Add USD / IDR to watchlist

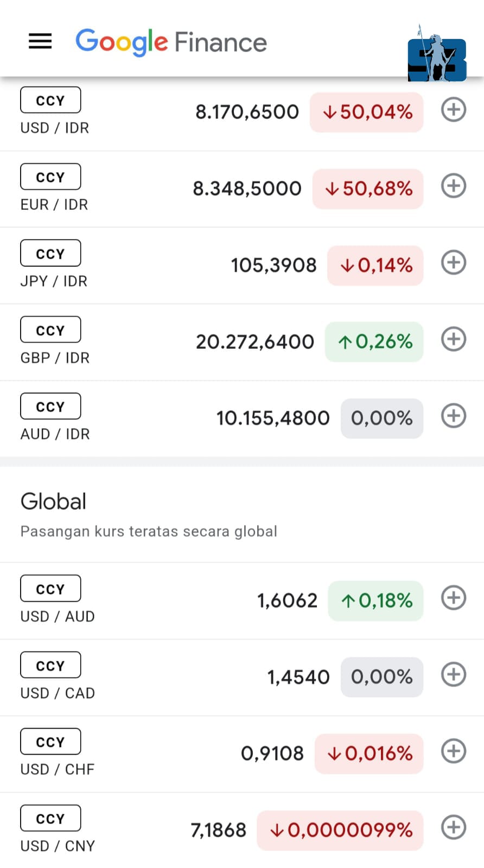pyautogui.click(x=453, y=110)
